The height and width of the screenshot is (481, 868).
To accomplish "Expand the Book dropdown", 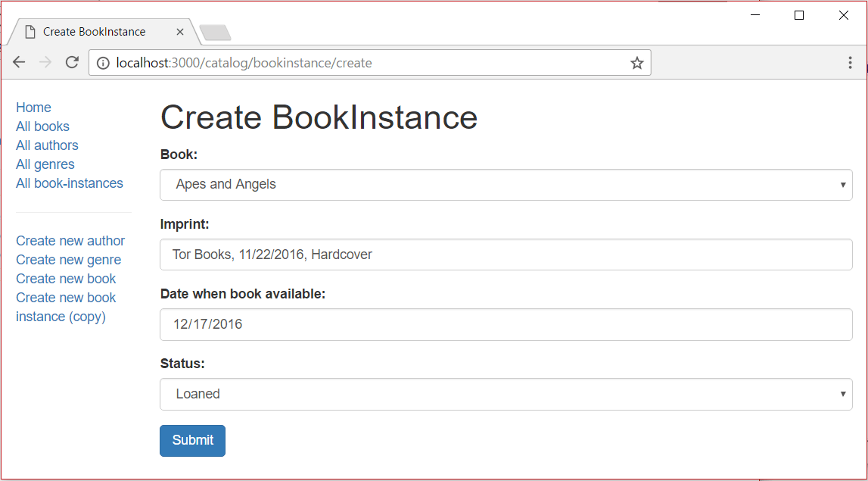I will click(506, 185).
